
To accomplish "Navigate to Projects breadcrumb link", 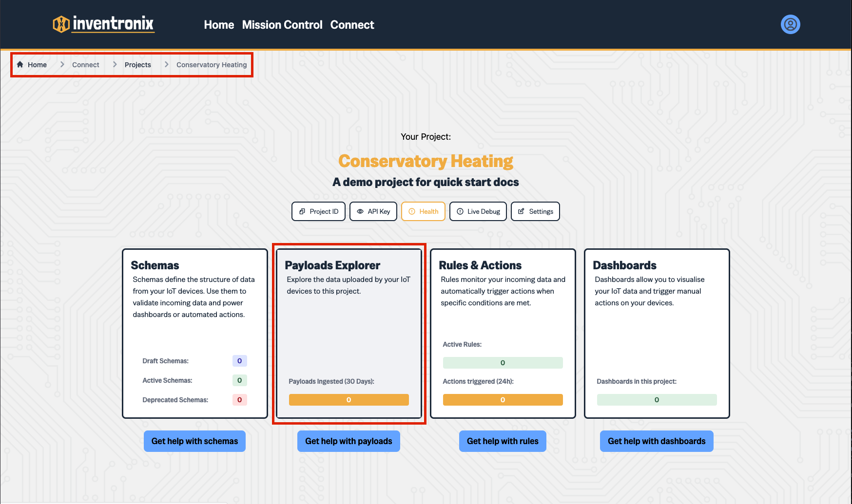I will (x=137, y=65).
